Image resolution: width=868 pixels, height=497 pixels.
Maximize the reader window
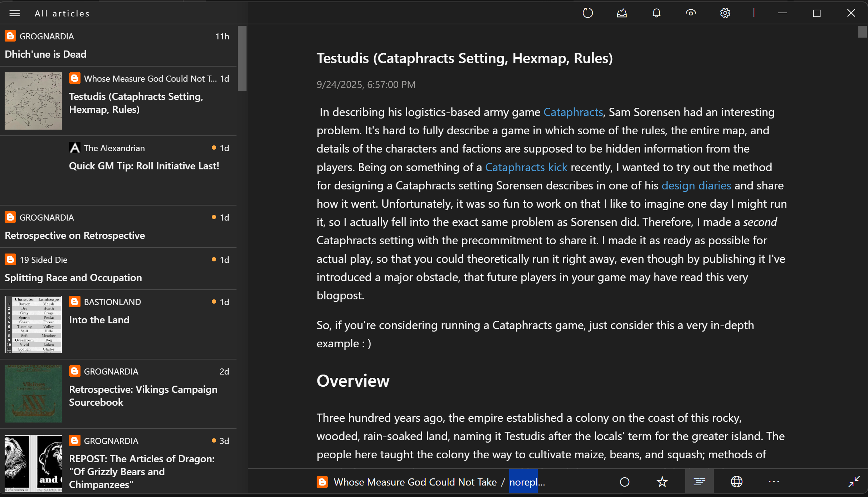coord(816,13)
